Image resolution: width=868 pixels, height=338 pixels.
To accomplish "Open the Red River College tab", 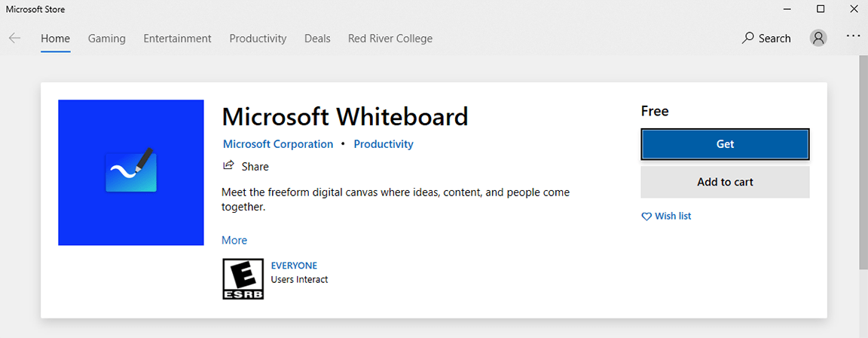I will (x=390, y=38).
